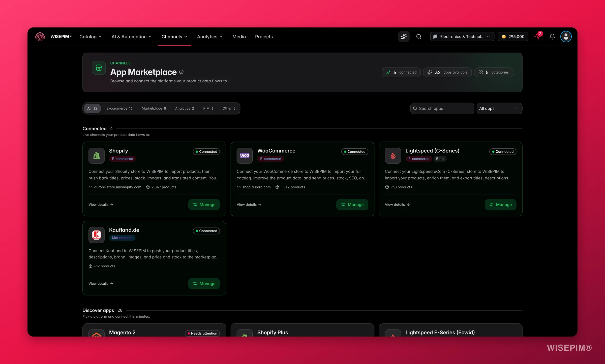Open the Electronics & Technol... workspace dropdown
This screenshot has width=605, height=364.
click(x=462, y=37)
